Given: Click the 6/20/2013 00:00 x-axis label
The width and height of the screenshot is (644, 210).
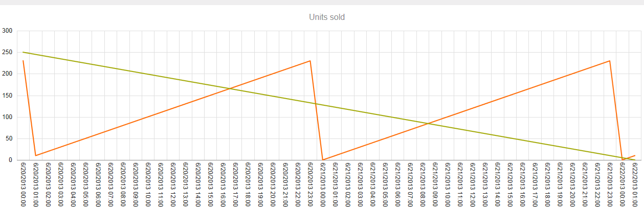Looking at the screenshot, I should (23, 185).
